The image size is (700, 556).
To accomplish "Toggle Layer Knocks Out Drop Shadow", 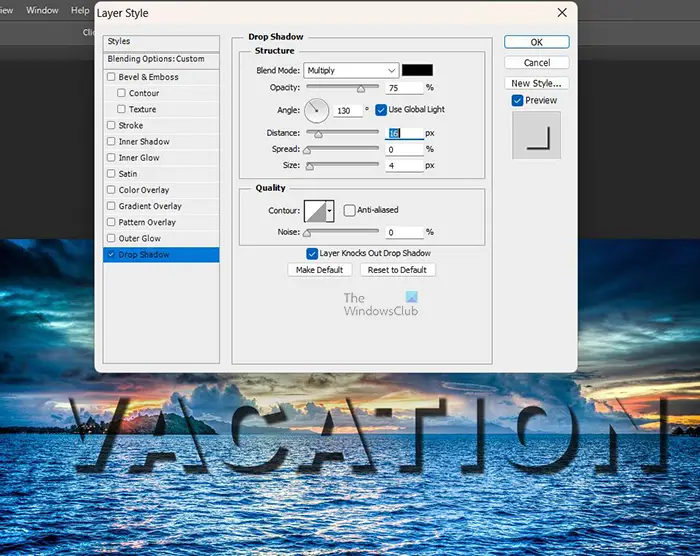I will point(312,254).
